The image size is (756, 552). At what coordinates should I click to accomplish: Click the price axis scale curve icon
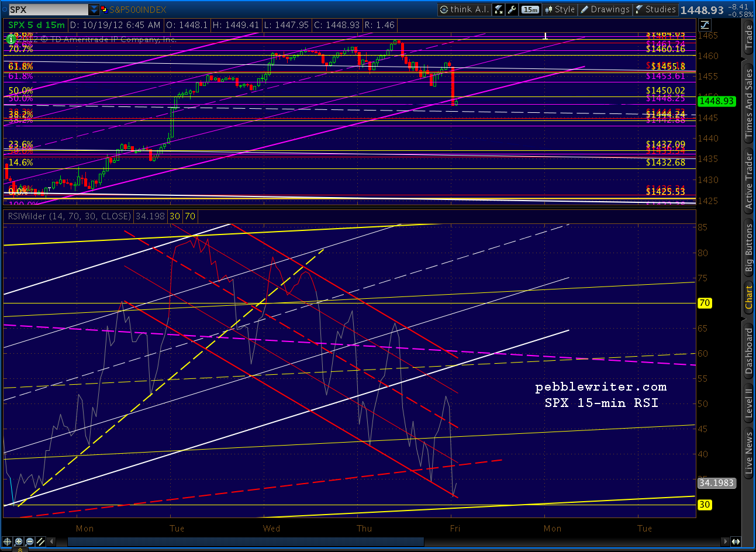(705, 25)
